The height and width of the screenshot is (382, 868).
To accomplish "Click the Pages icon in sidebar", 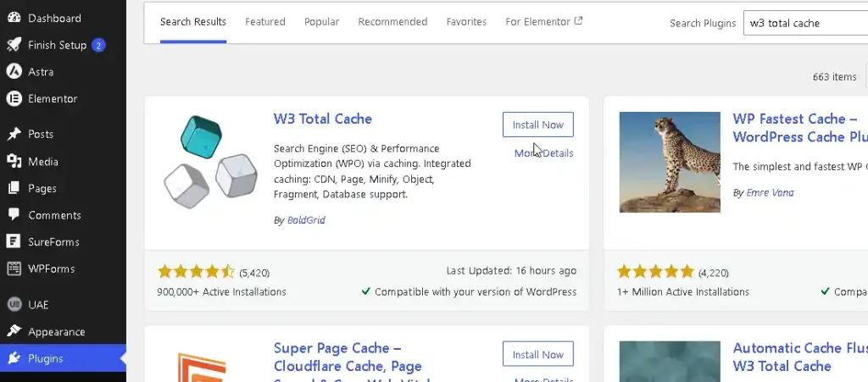I will click(x=14, y=188).
